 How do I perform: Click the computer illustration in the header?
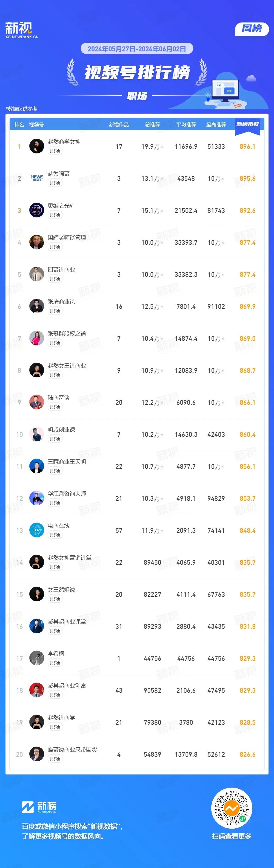coord(224,91)
